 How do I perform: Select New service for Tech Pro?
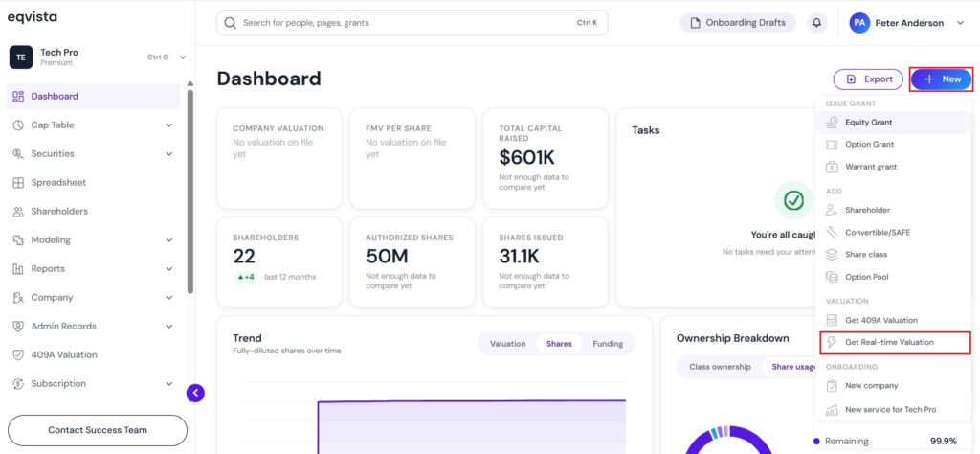pyautogui.click(x=893, y=410)
